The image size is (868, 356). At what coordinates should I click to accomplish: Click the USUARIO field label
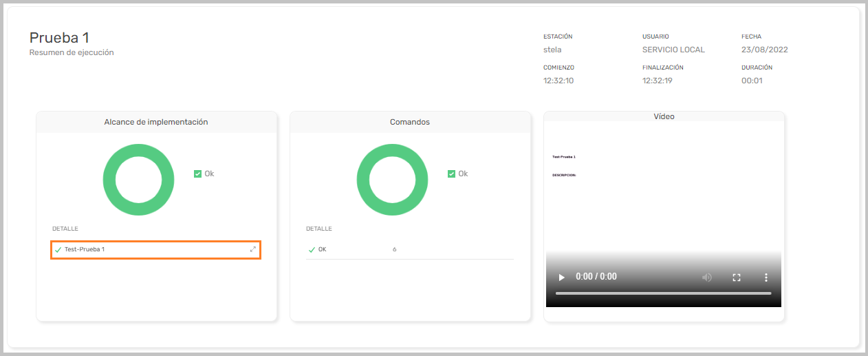655,36
